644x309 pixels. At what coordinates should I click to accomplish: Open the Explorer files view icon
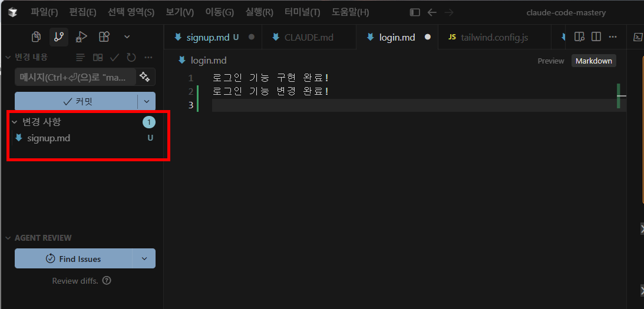point(36,37)
